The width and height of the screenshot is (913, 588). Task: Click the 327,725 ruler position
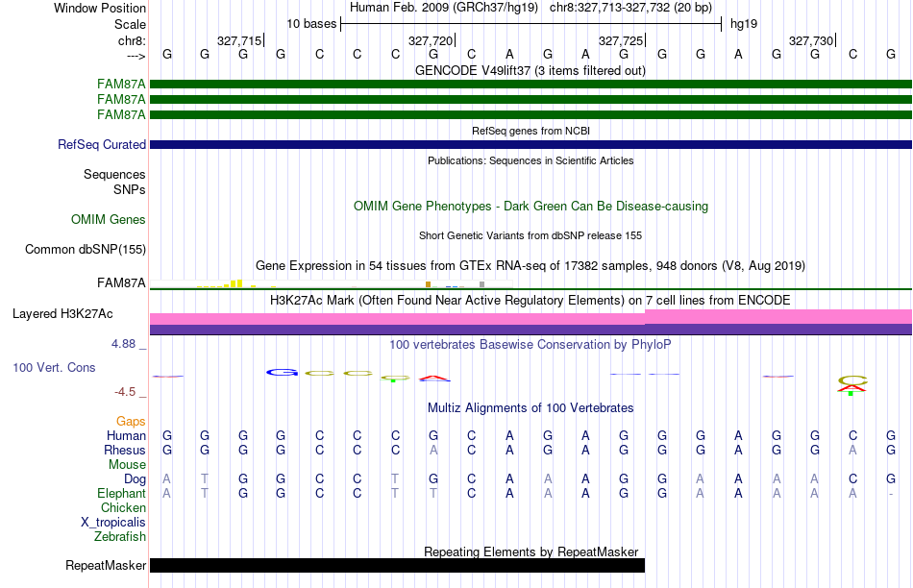click(x=621, y=40)
